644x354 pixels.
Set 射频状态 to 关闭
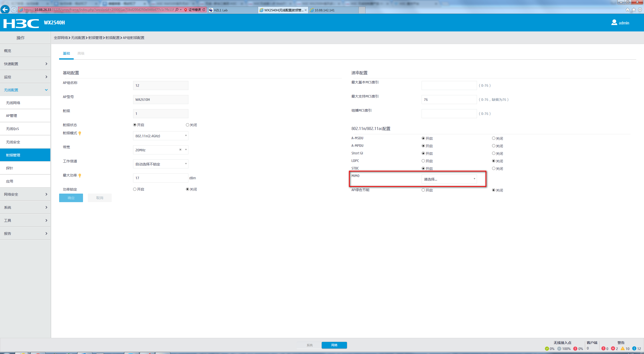pyautogui.click(x=187, y=125)
